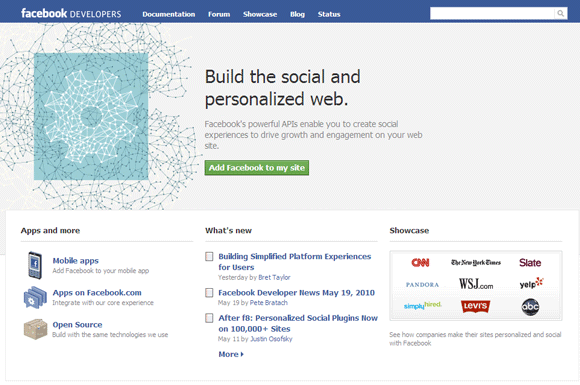Click the document icon beside After f8 post
The width and height of the screenshot is (580, 385).
[209, 318]
